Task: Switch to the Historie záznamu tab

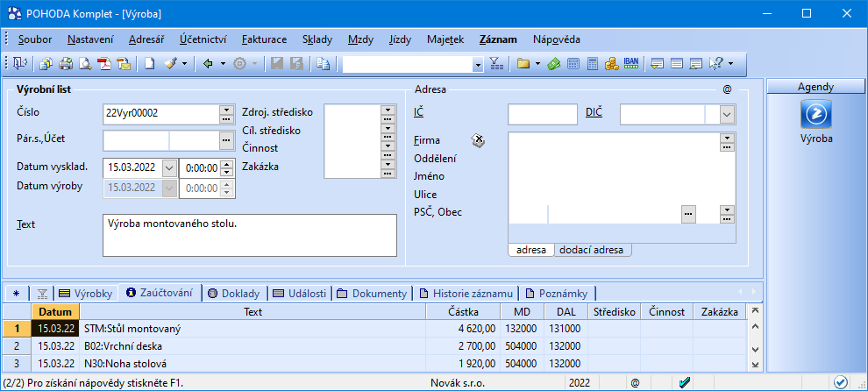Action: pos(466,293)
